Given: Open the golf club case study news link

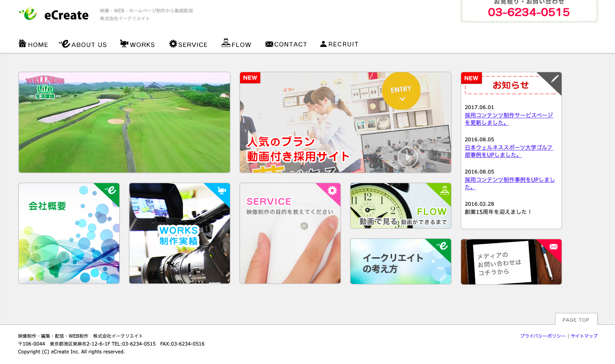Looking at the screenshot, I should pyautogui.click(x=509, y=151).
